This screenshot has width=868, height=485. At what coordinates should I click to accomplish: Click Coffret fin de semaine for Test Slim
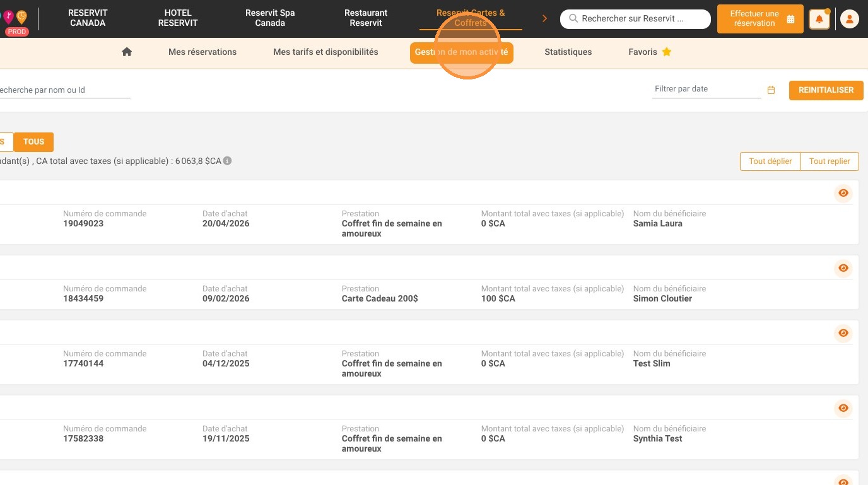tap(392, 369)
